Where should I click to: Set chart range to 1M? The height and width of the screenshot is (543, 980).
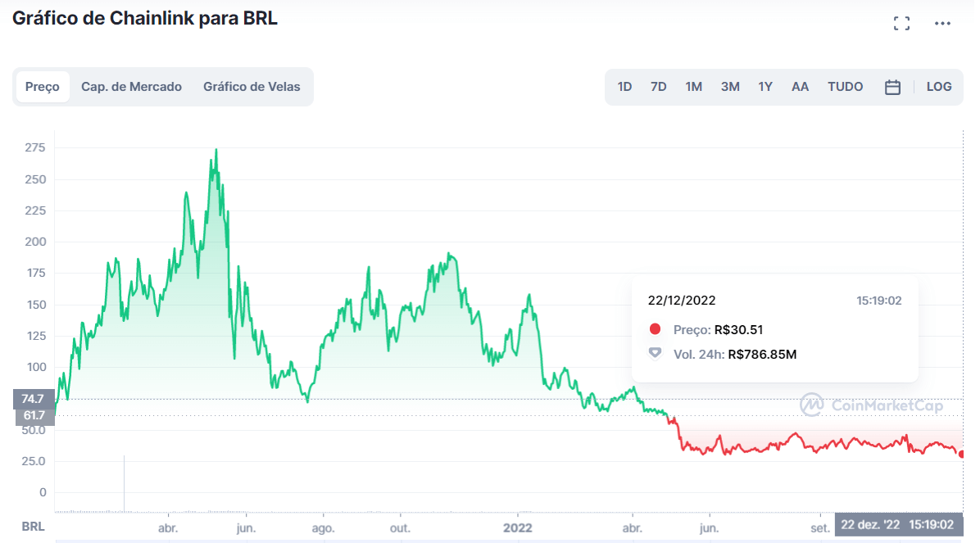click(x=693, y=87)
